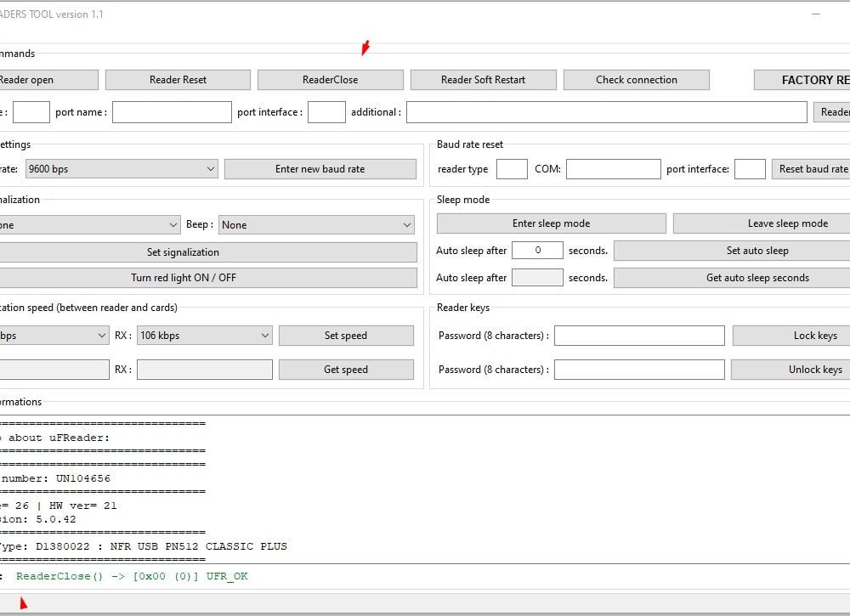Open the 9600 bps baud rate dropdown
Screen dimensions: 850x616
click(122, 169)
